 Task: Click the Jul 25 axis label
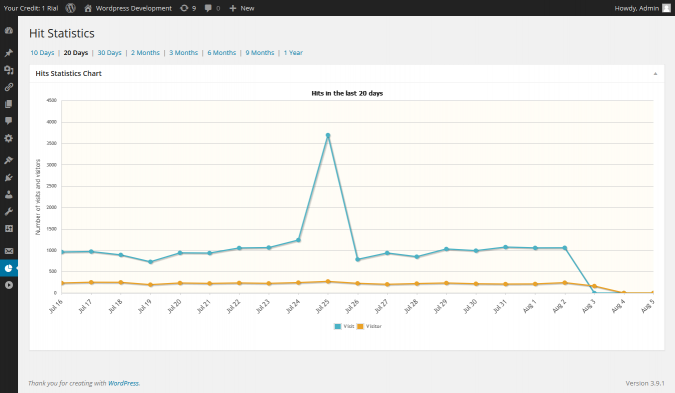click(322, 306)
